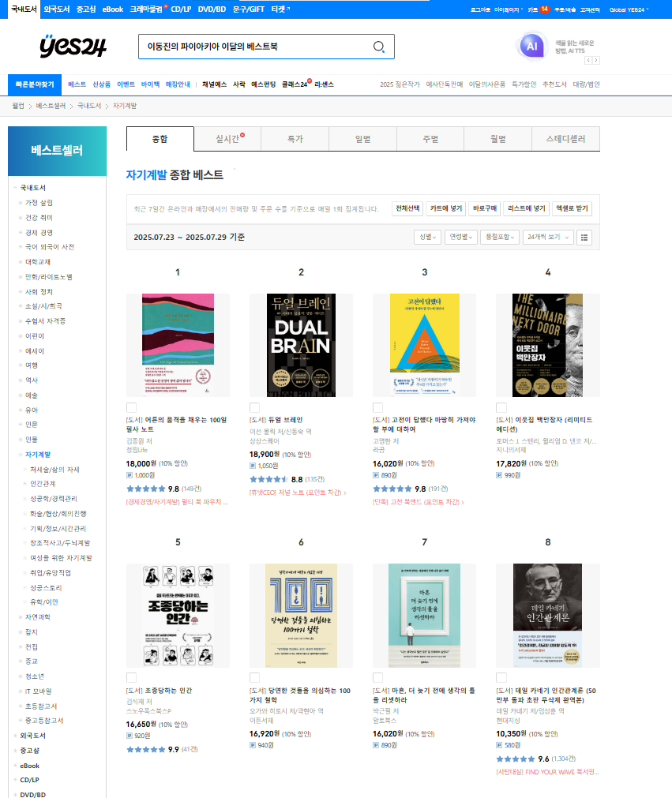Screen dimensions: 672x798
Task: Select checkbox for 마흔, 더 늦기 전에
Action: tap(377, 677)
